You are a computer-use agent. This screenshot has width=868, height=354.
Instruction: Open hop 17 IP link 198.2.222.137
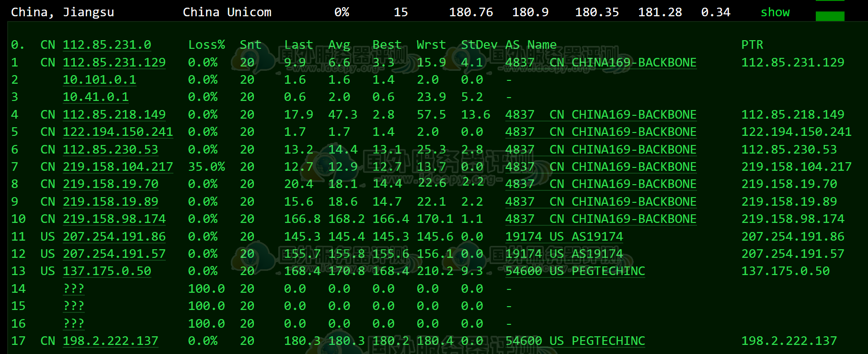(110, 341)
